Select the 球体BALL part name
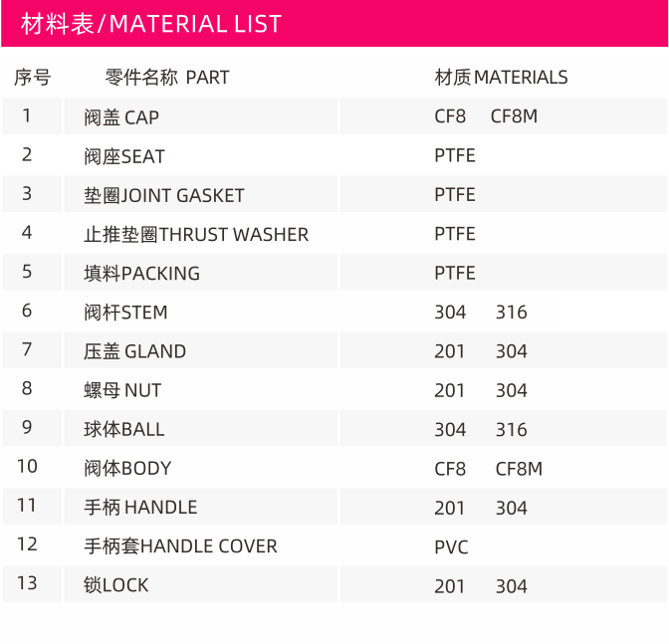This screenshot has height=644, width=669. (x=124, y=429)
